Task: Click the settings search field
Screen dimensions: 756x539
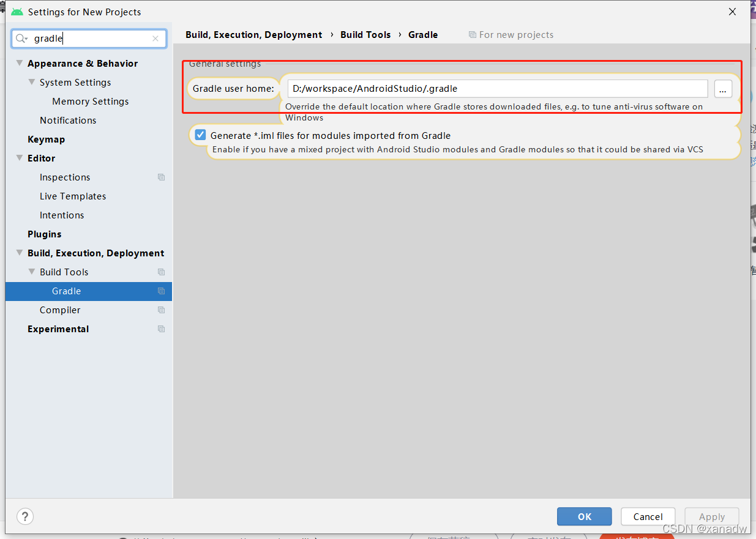Action: (89, 39)
